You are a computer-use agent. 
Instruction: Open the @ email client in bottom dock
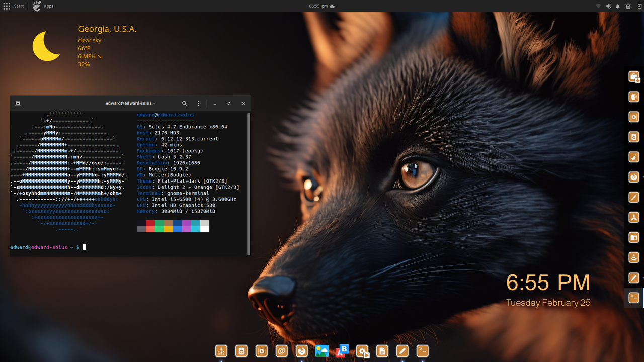(x=282, y=351)
